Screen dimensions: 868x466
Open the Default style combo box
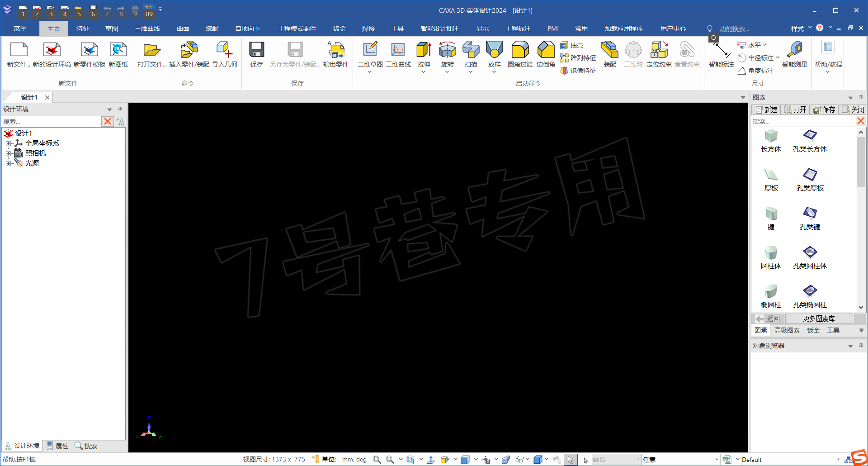(791, 460)
